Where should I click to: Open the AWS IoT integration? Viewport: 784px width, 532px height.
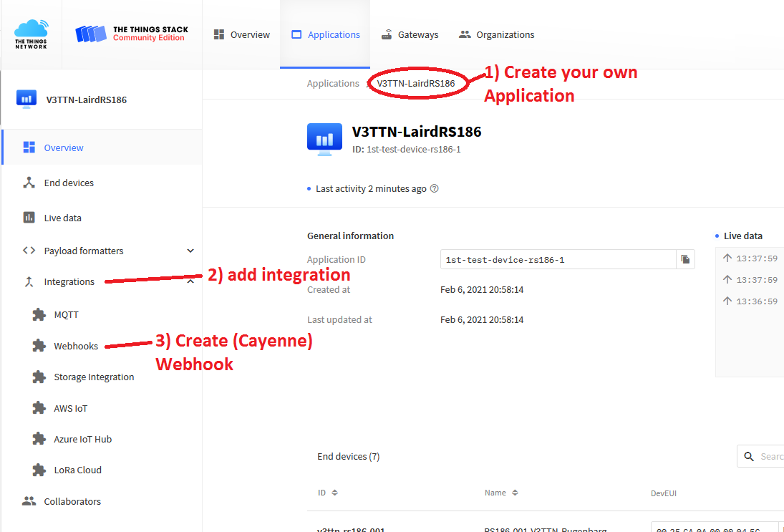[70, 409]
